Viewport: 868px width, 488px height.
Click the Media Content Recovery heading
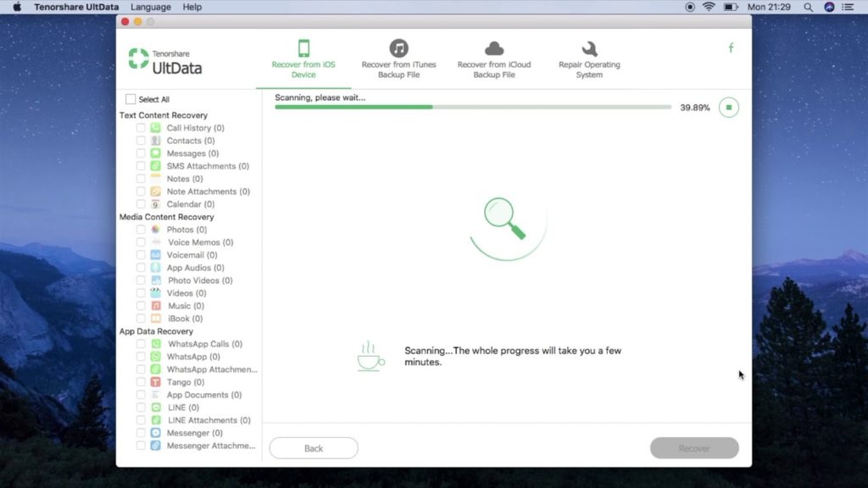point(167,217)
